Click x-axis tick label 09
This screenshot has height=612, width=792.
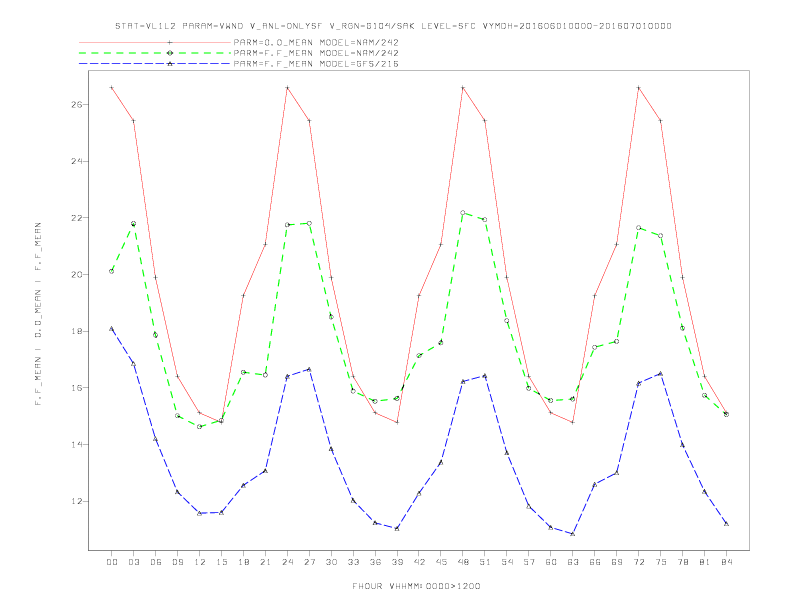[x=177, y=562]
